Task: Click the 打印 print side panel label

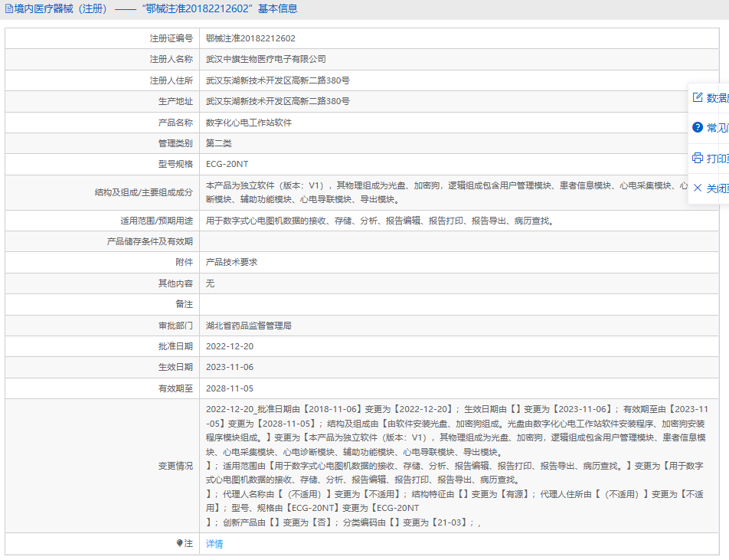Action: pos(718,158)
